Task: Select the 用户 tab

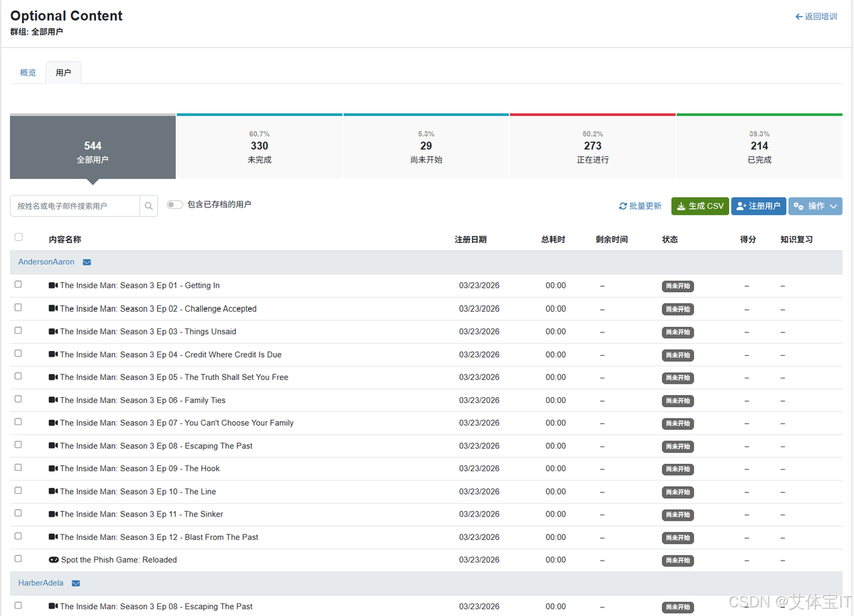Action: (x=63, y=73)
